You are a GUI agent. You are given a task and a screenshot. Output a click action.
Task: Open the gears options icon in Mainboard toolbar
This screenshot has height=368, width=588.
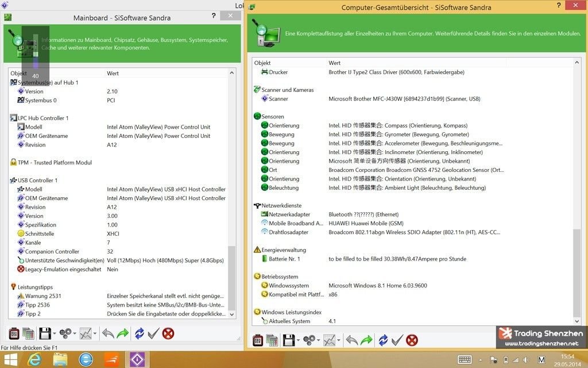click(65, 333)
